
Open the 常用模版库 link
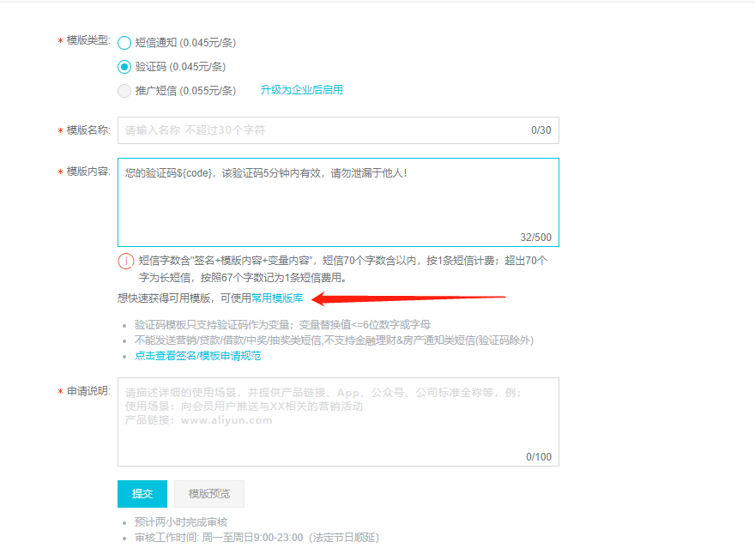pos(277,298)
